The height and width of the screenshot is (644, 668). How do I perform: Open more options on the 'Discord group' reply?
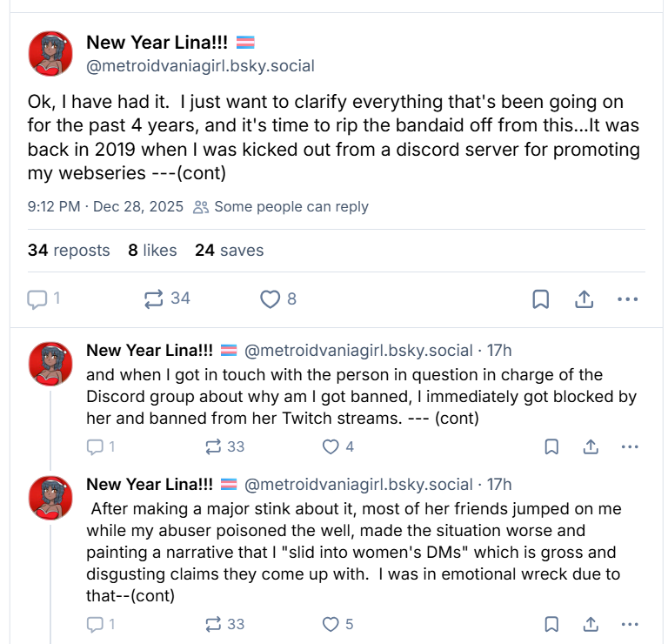[x=631, y=447]
